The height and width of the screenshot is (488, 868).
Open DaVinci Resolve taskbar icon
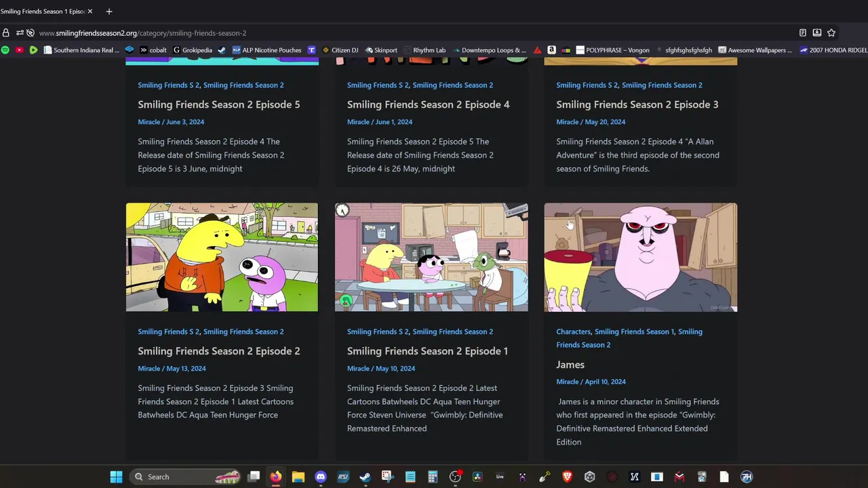(477, 476)
